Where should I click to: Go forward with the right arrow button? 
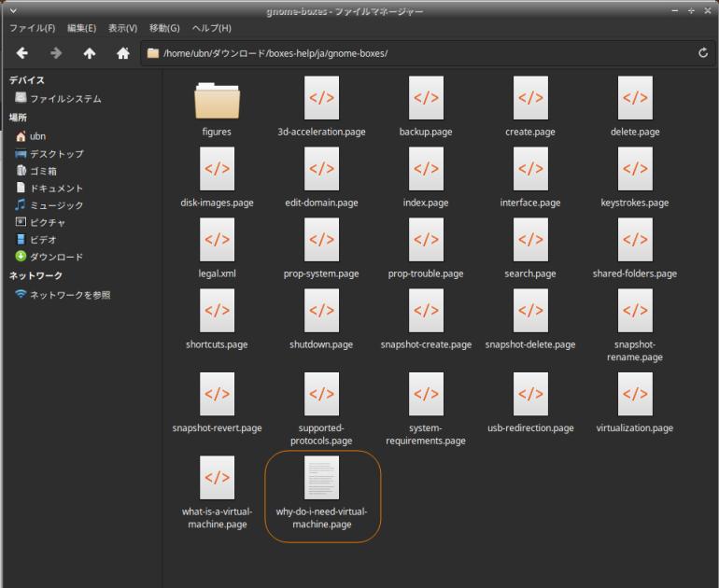(56, 53)
